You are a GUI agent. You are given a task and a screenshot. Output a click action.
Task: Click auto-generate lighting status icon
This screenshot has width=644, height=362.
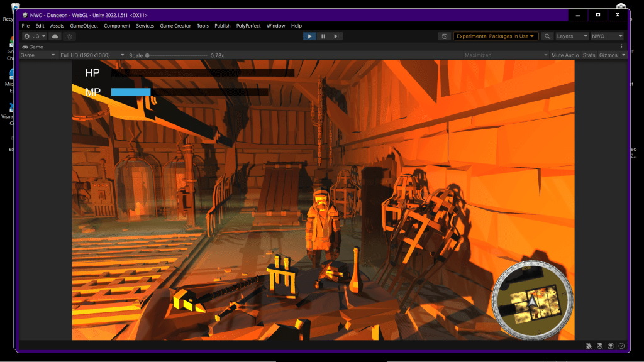point(611,346)
